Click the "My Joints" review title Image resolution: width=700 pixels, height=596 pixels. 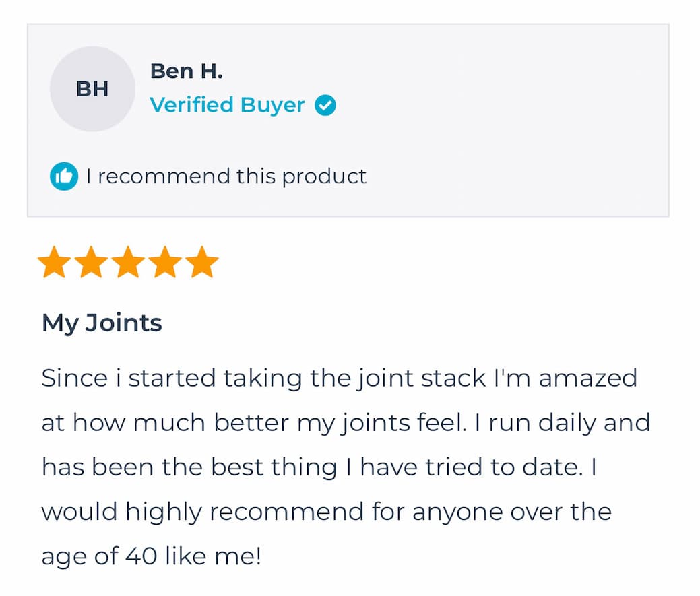coord(102,323)
